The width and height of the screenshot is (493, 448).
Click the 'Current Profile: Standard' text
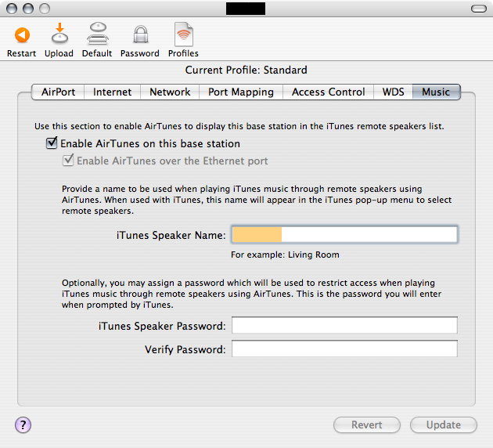click(x=246, y=70)
